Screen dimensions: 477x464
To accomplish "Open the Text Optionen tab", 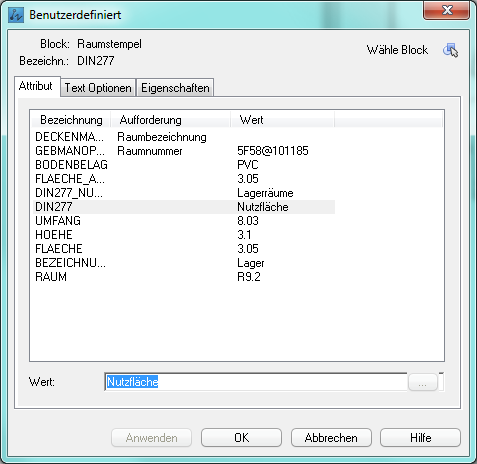I will coord(98,88).
